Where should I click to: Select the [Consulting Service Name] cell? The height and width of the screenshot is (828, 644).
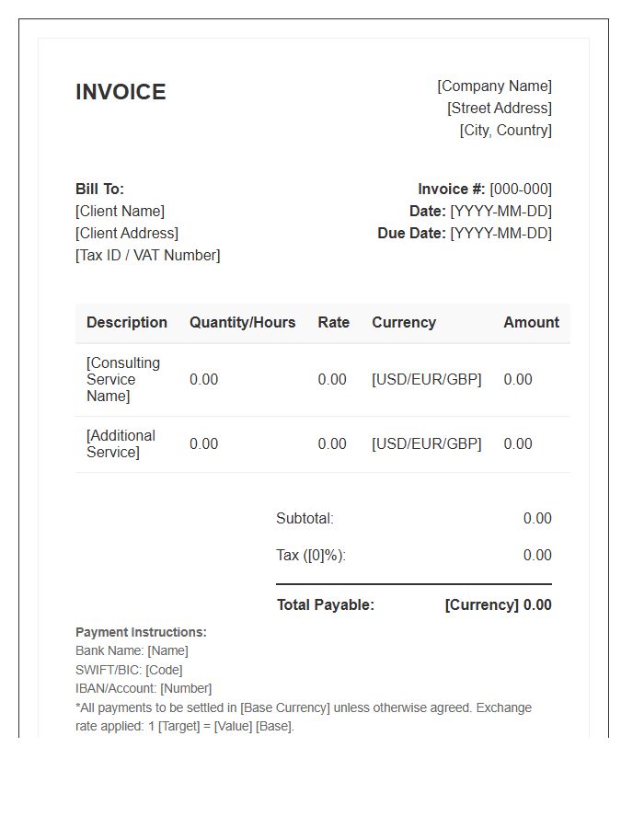[123, 380]
